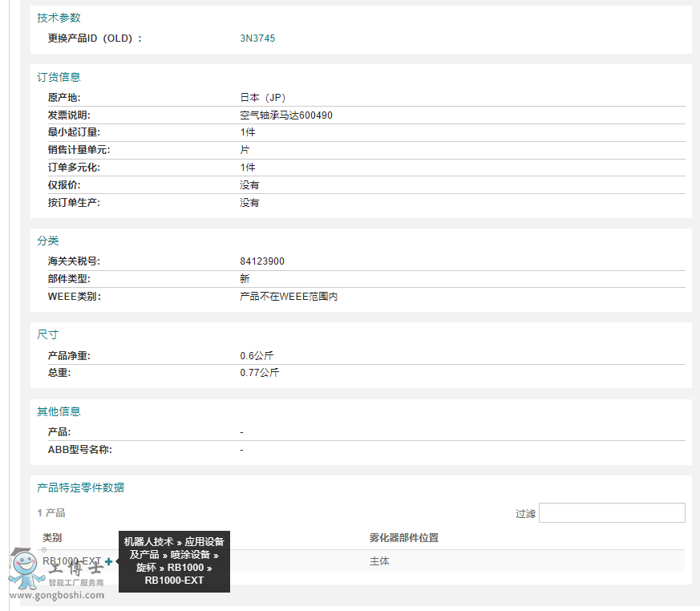Click inside the 过滤 filter input box

(x=612, y=512)
